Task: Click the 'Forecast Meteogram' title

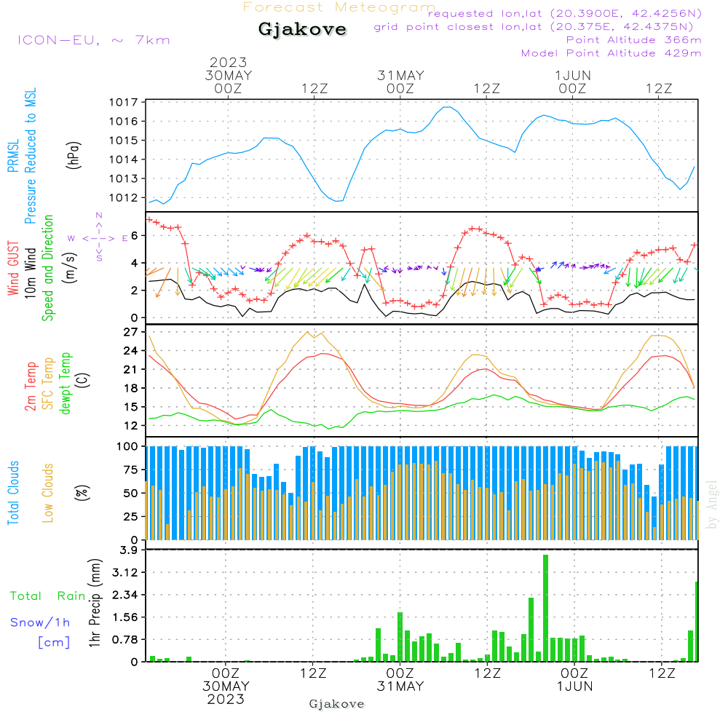Action: click(339, 7)
